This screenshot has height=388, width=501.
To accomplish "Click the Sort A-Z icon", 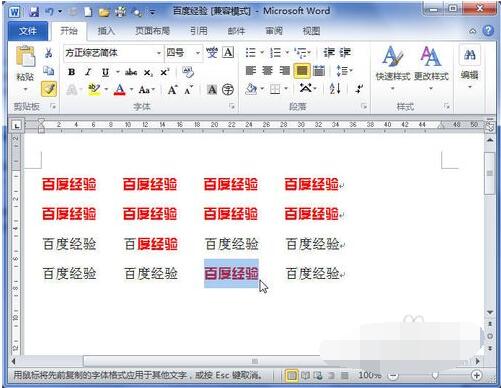I will coord(335,89).
